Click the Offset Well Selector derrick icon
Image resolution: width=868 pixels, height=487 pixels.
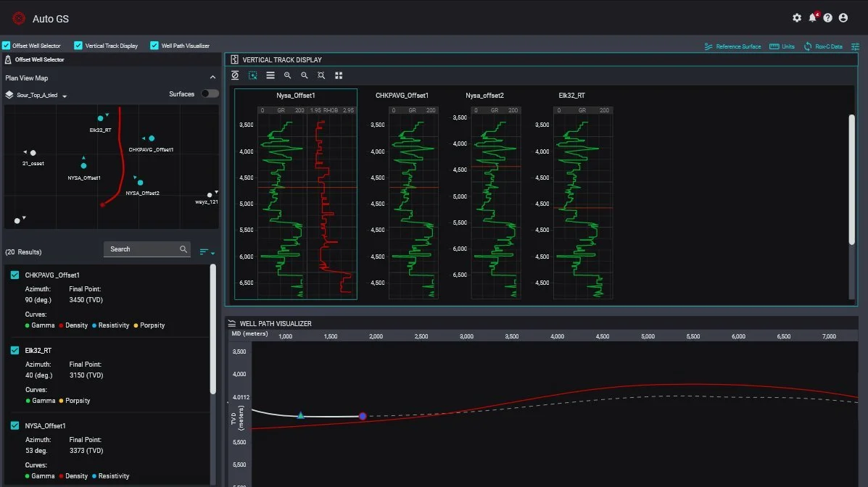coord(8,59)
